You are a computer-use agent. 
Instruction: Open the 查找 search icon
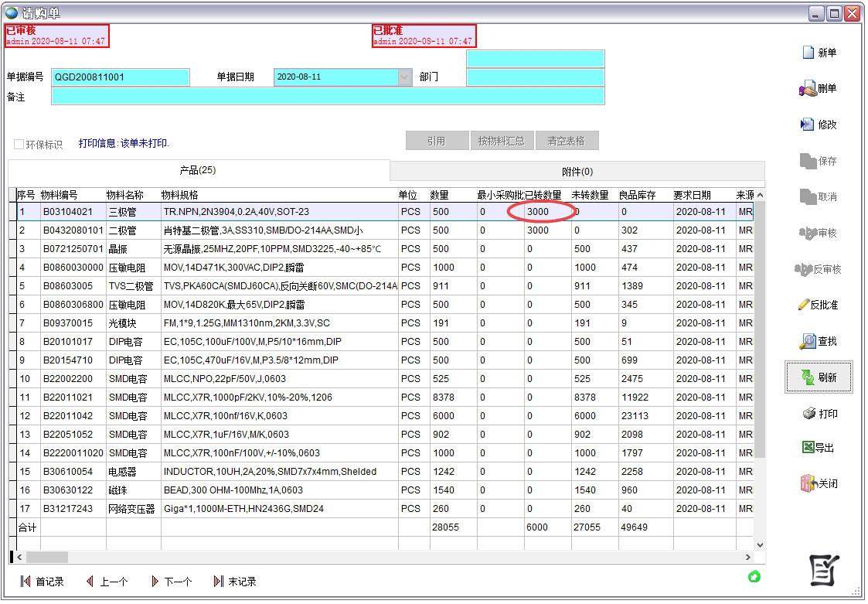(x=808, y=341)
